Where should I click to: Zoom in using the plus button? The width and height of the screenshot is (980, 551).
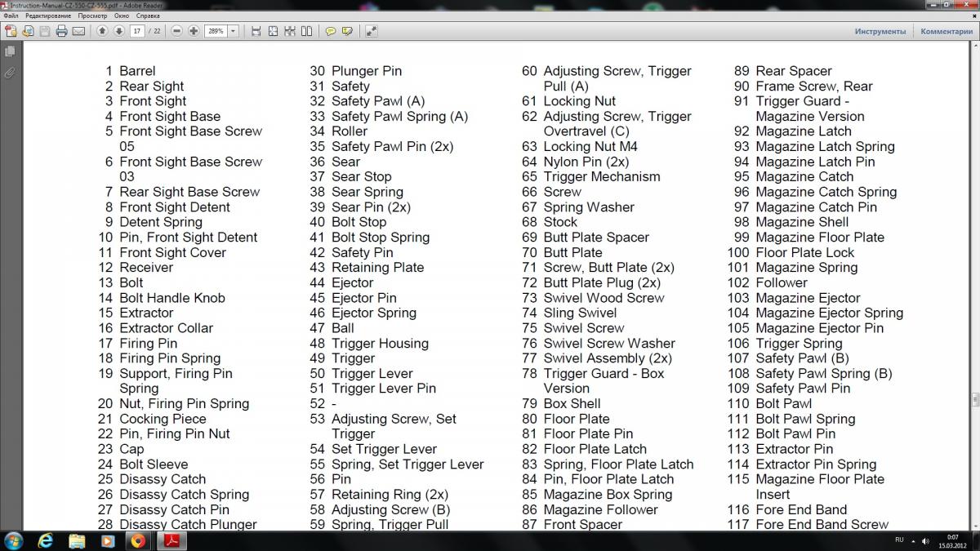click(x=194, y=31)
